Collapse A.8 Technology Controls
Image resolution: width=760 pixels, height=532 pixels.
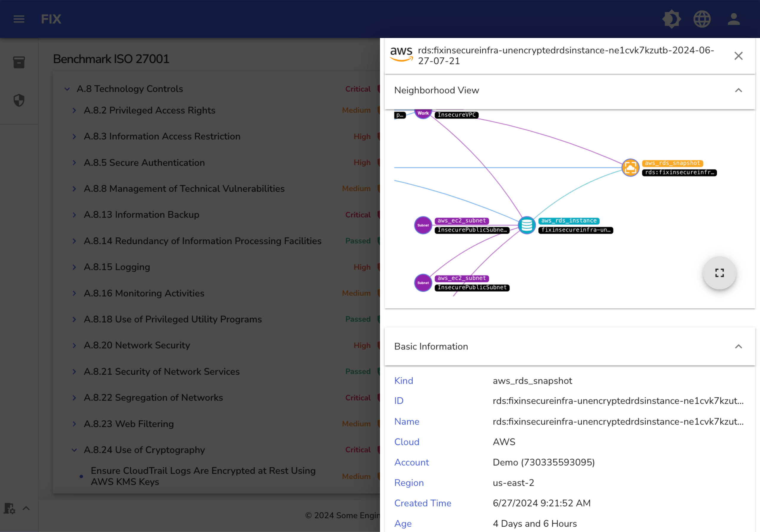(67, 89)
